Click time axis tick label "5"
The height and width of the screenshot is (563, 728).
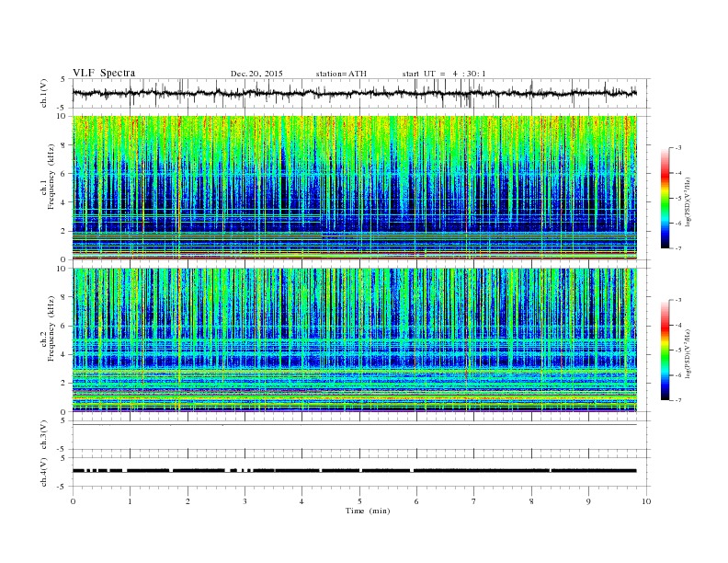pyautogui.click(x=359, y=501)
